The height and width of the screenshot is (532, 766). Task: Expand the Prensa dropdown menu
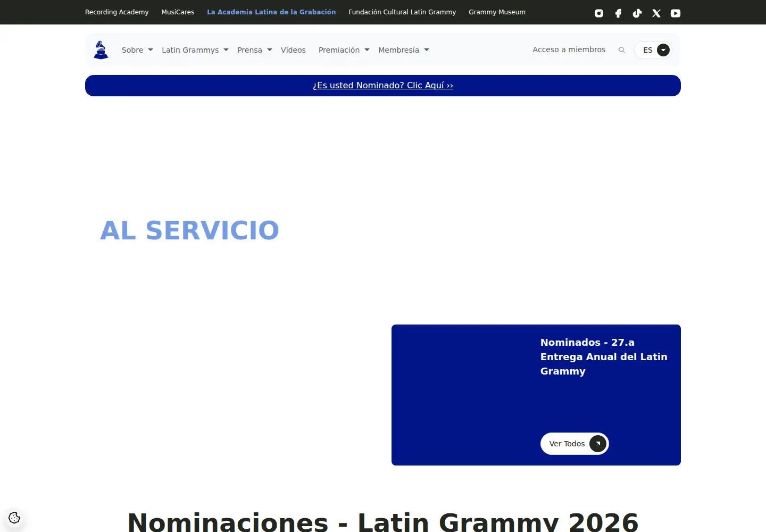[255, 50]
